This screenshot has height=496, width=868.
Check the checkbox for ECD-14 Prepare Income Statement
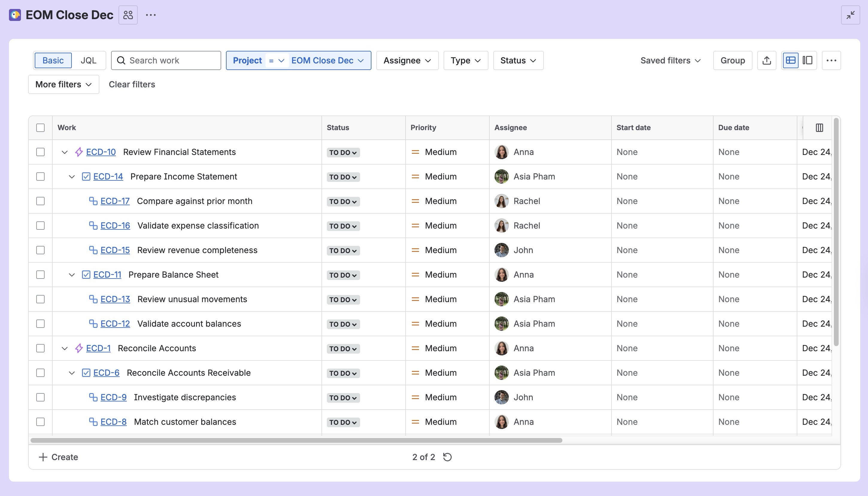point(40,177)
